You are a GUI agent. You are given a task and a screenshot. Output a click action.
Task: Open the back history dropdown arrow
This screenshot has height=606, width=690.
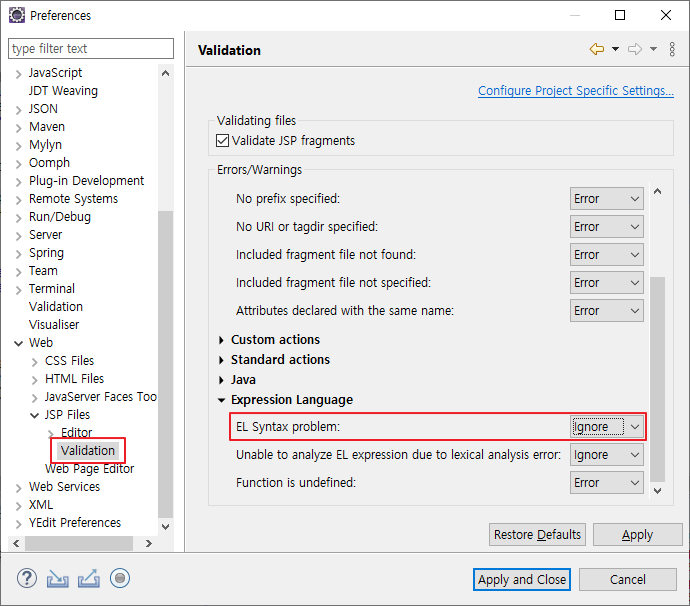(615, 49)
